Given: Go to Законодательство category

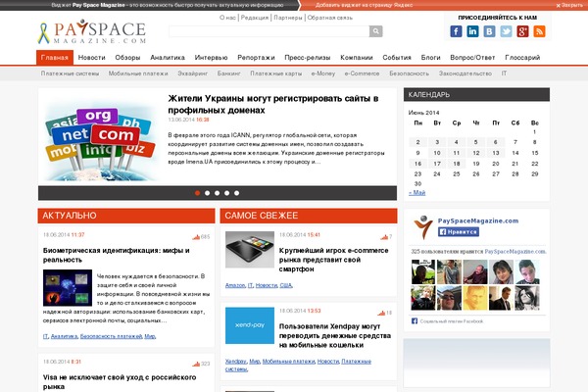Looking at the screenshot, I should coord(465,73).
